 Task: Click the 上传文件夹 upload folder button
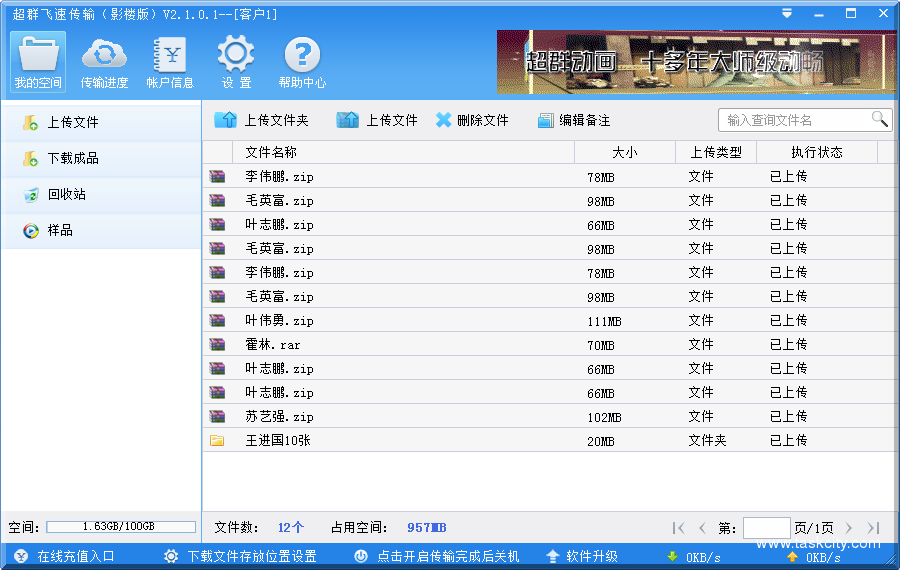point(262,120)
